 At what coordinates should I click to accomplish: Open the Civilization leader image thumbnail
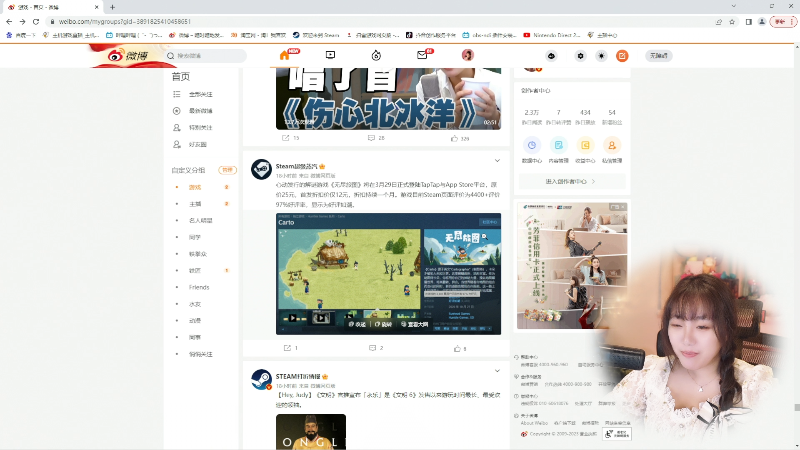tap(311, 432)
